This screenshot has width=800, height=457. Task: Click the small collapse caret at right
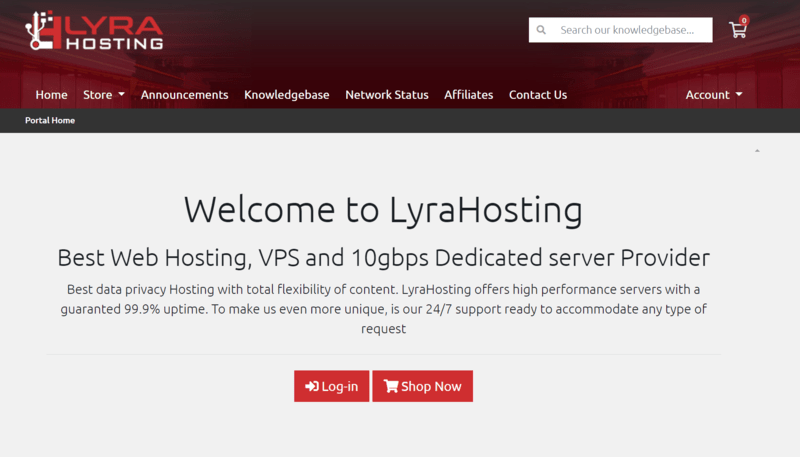tap(757, 150)
